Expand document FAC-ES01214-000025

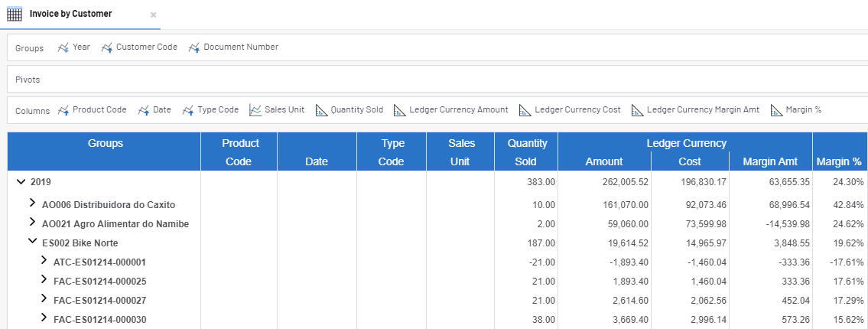pos(44,280)
